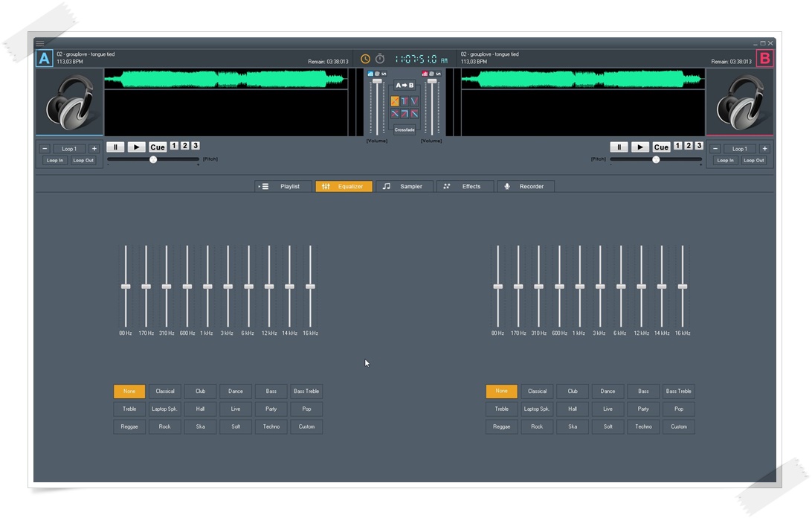Click the sine wave icon above deck A volume
812x518 pixels.
[x=384, y=74]
